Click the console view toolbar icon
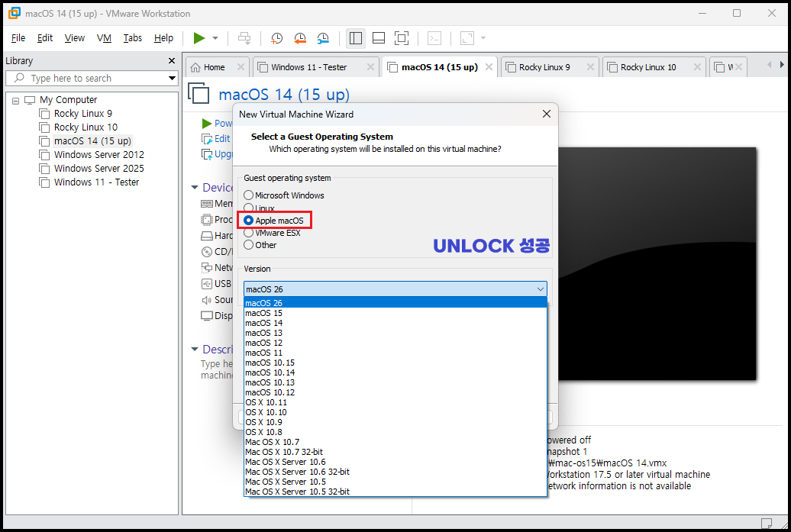791x532 pixels. tap(434, 38)
